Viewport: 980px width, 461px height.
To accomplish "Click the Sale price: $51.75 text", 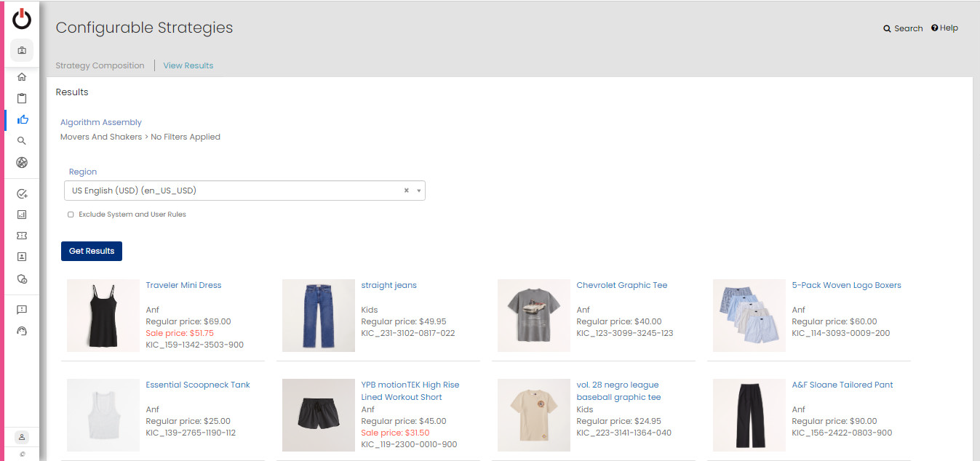I will (x=180, y=333).
